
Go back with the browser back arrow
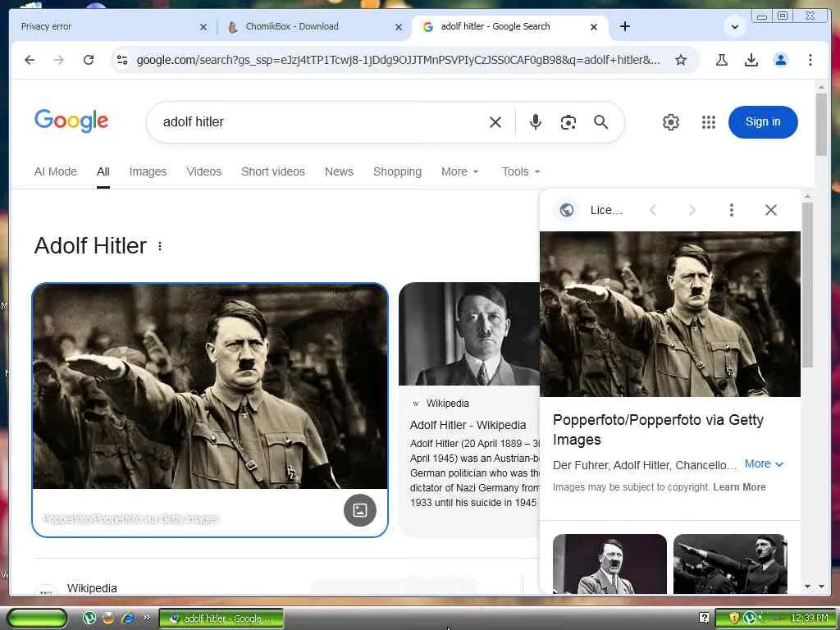point(30,60)
